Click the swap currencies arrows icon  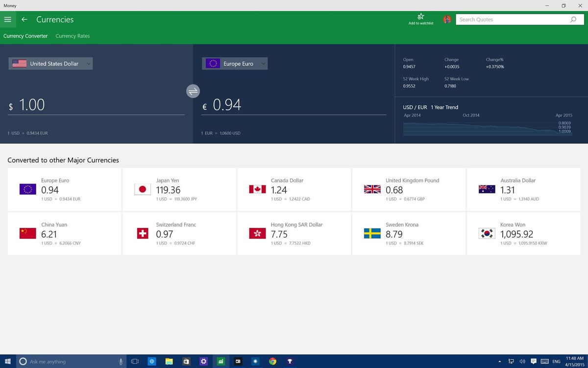(x=193, y=91)
